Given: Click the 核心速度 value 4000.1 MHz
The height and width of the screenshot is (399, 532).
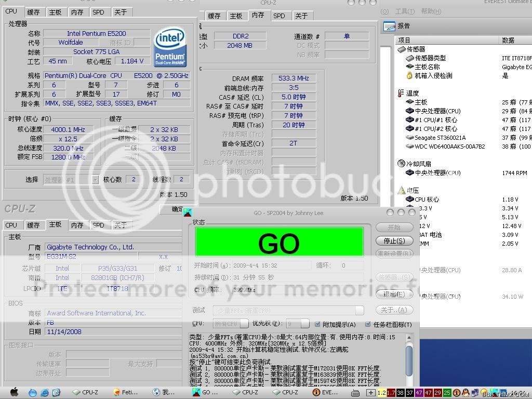Looking at the screenshot, I should [x=68, y=129].
